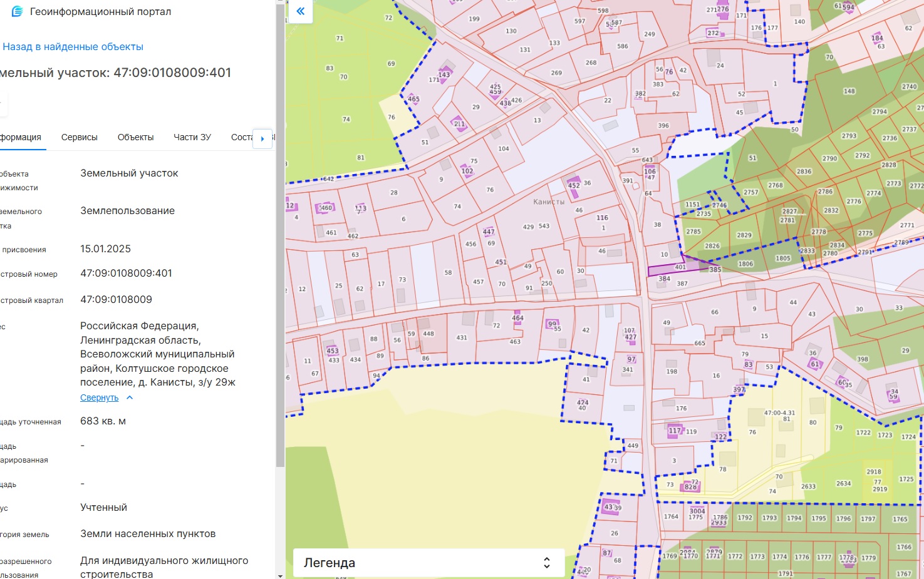Click the side panel vertical scrollbar

pyautogui.click(x=280, y=250)
